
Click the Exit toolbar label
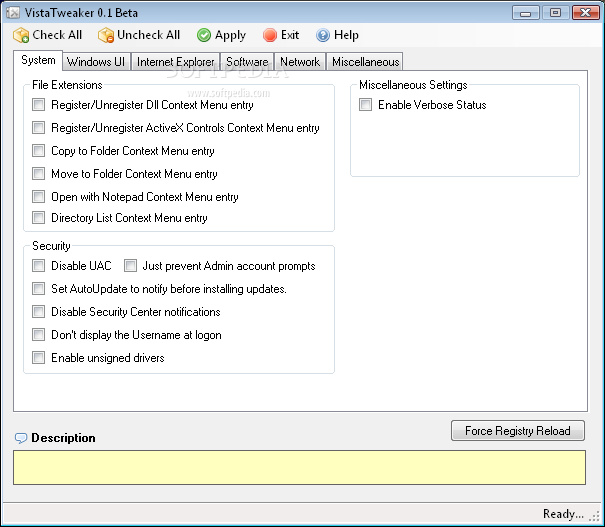click(x=290, y=35)
